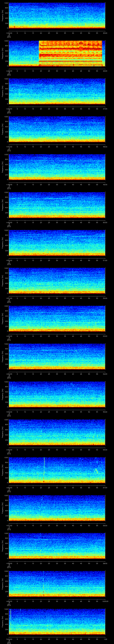This screenshot has height=644, width=114.
Task: Click the 53:00 end time label
Action: coord(105,336)
